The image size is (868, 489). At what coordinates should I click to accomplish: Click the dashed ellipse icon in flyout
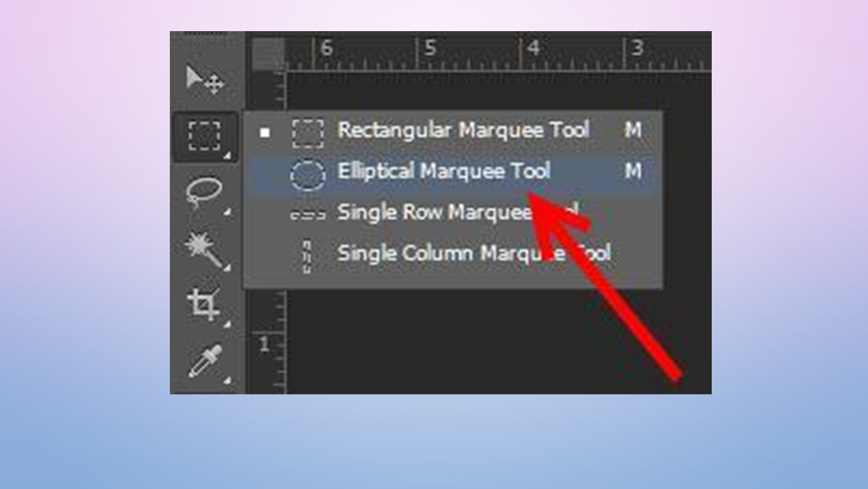307,174
